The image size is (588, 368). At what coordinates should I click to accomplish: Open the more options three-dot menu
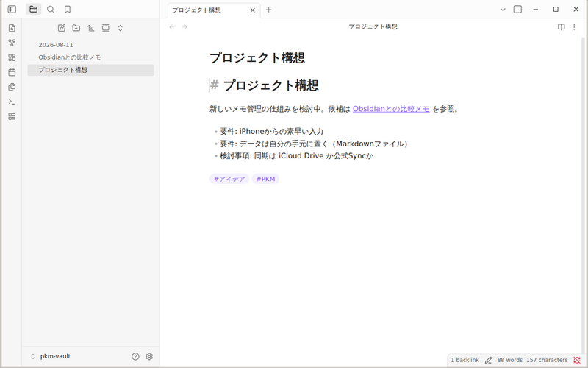574,27
